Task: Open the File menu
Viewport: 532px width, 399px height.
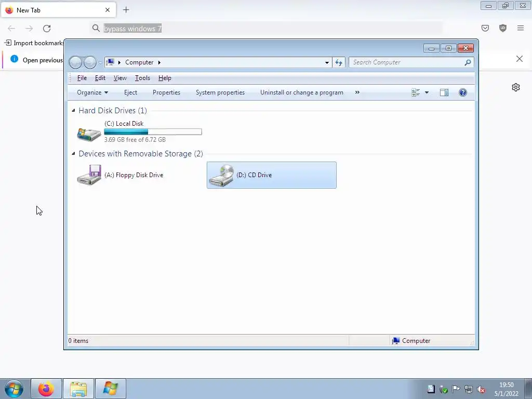Action: pos(82,78)
